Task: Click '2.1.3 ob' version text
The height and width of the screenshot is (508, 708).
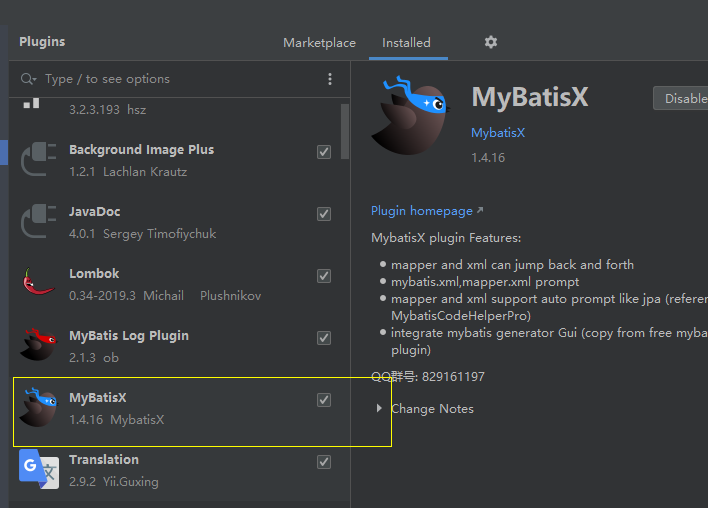Action: [x=94, y=358]
